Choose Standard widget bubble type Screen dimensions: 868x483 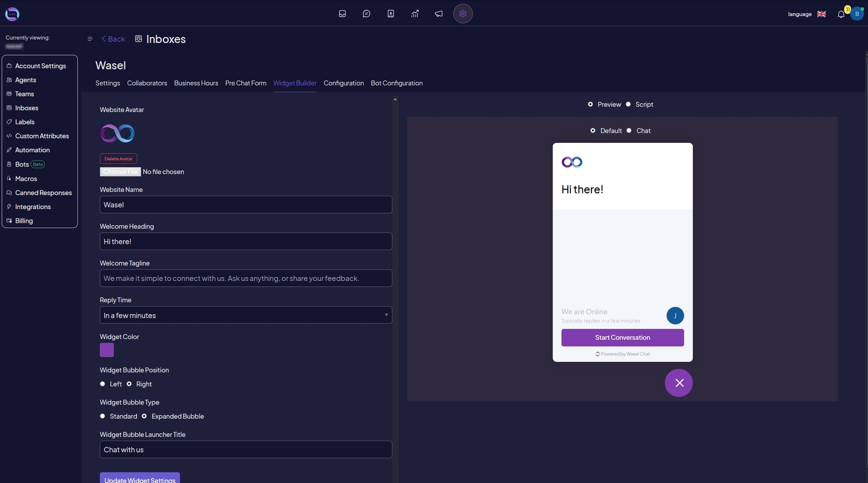[103, 416]
